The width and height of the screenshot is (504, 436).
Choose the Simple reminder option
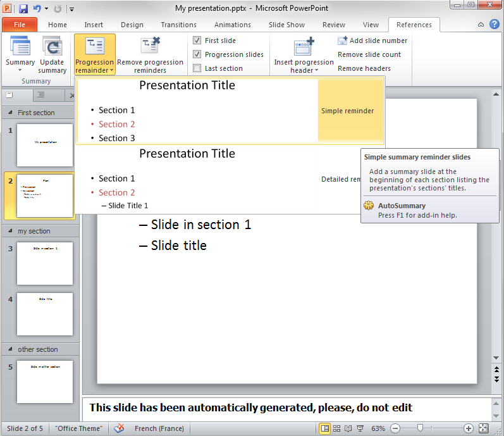tap(230, 111)
